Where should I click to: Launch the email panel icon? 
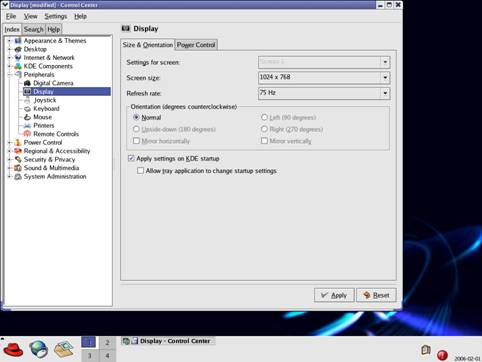pos(64,349)
